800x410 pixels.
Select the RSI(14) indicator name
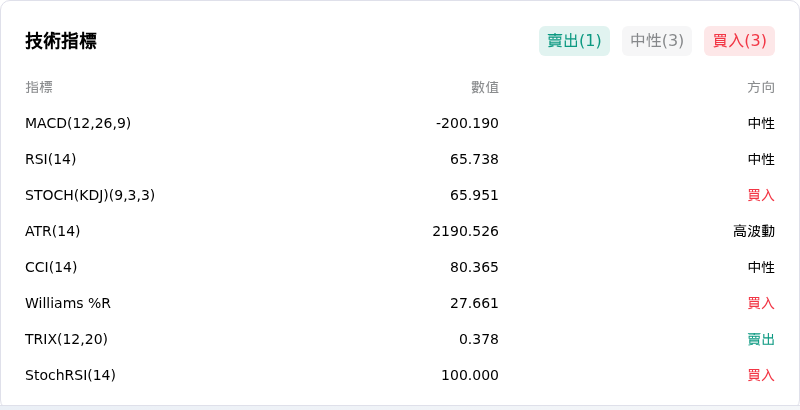pyautogui.click(x=51, y=160)
